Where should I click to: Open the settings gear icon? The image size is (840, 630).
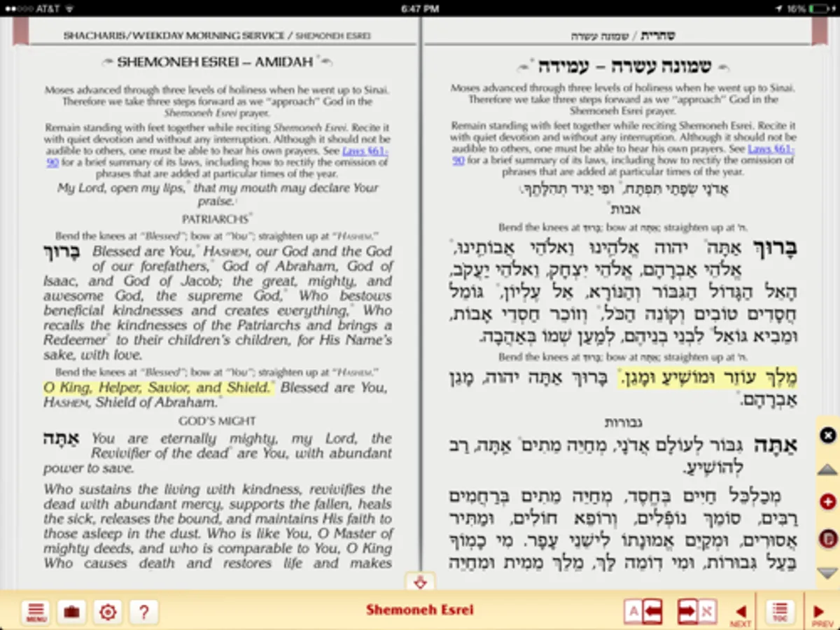107,612
